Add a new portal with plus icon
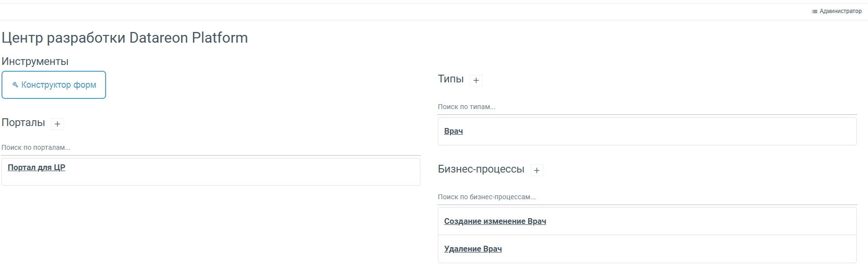The width and height of the screenshot is (868, 270). tap(58, 124)
